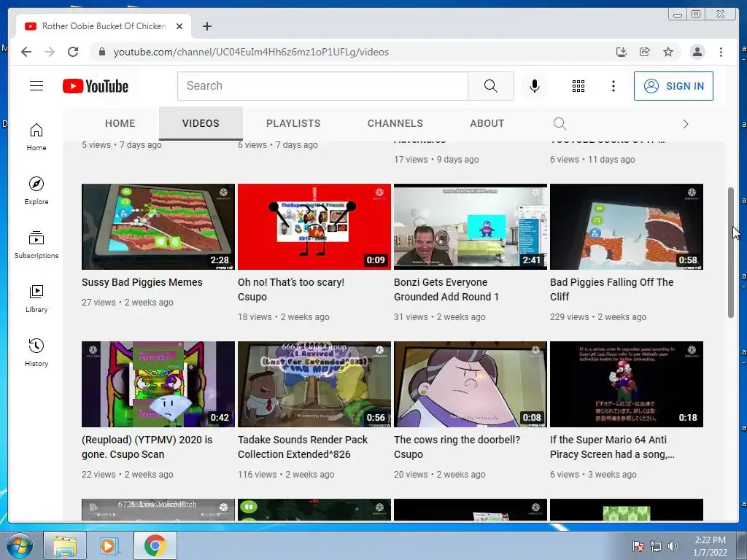Image resolution: width=747 pixels, height=560 pixels.
Task: Click the install app icon in address bar
Action: (x=621, y=52)
